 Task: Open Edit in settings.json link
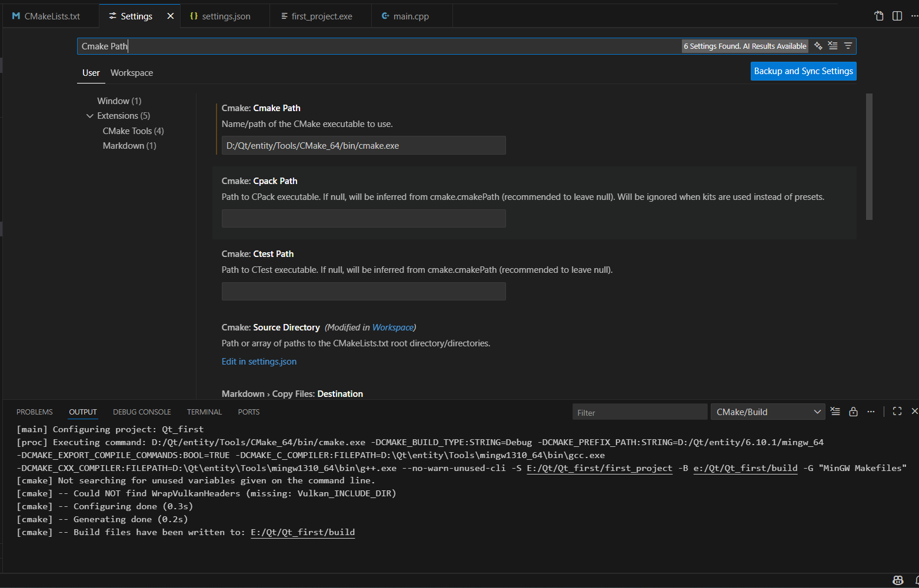tap(259, 362)
